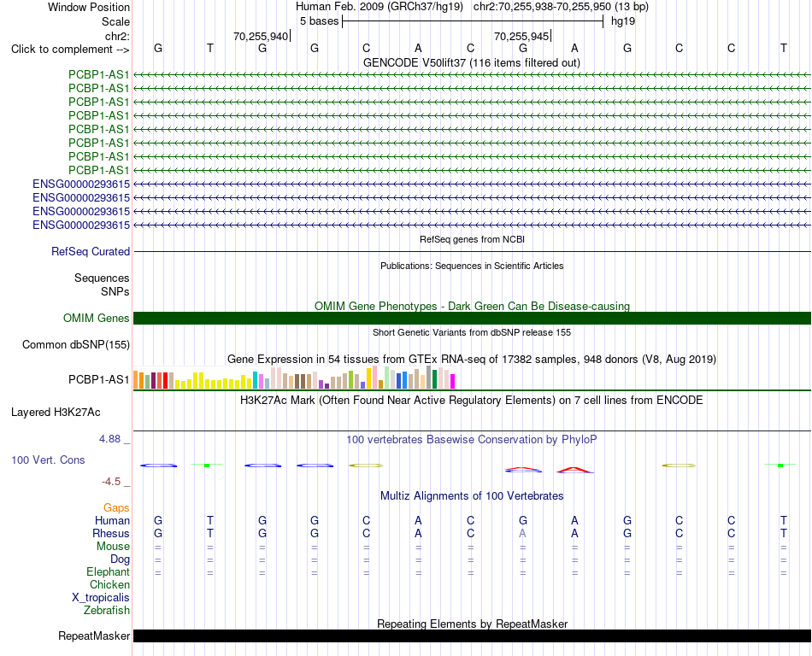Open the 'RefSeq genes from NCBI' track title
The image size is (812, 656).
[472, 239]
